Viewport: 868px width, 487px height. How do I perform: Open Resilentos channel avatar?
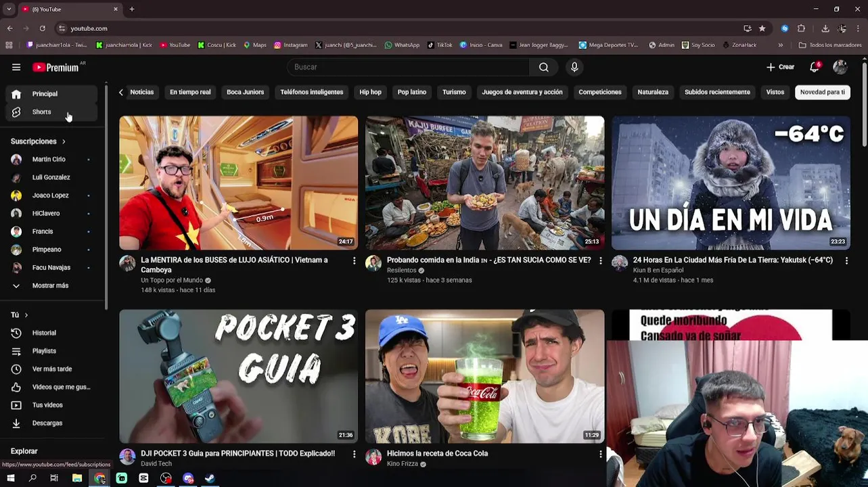[x=373, y=264]
